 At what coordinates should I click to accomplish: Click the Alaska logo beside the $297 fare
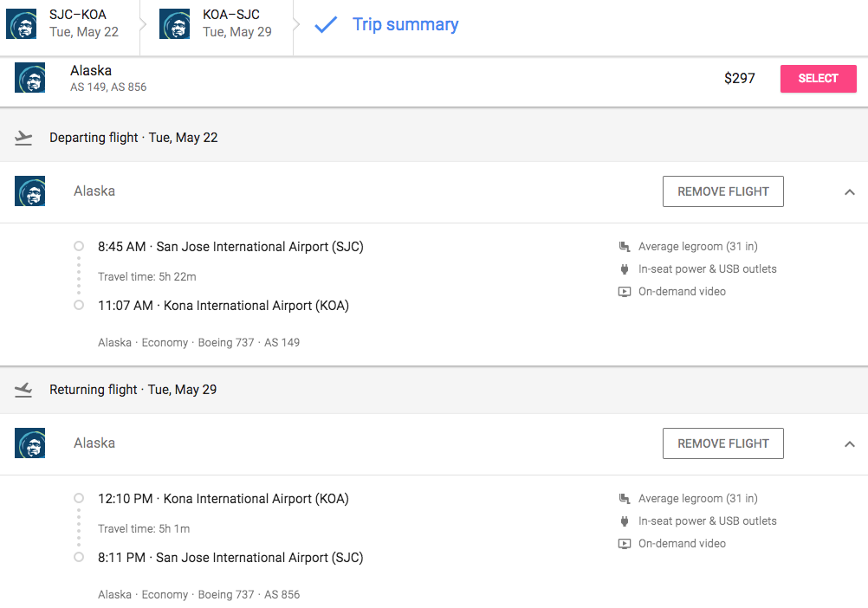pyautogui.click(x=30, y=78)
